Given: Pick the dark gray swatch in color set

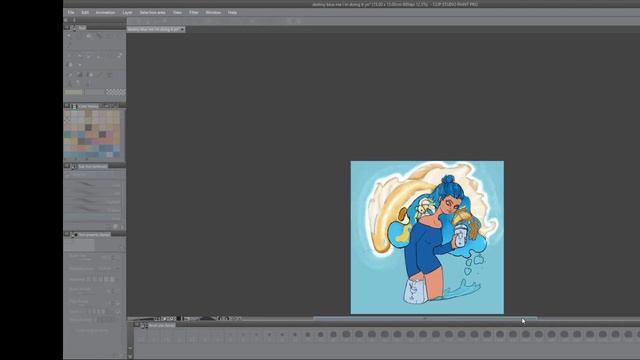Looking at the screenshot, I should point(88,128).
